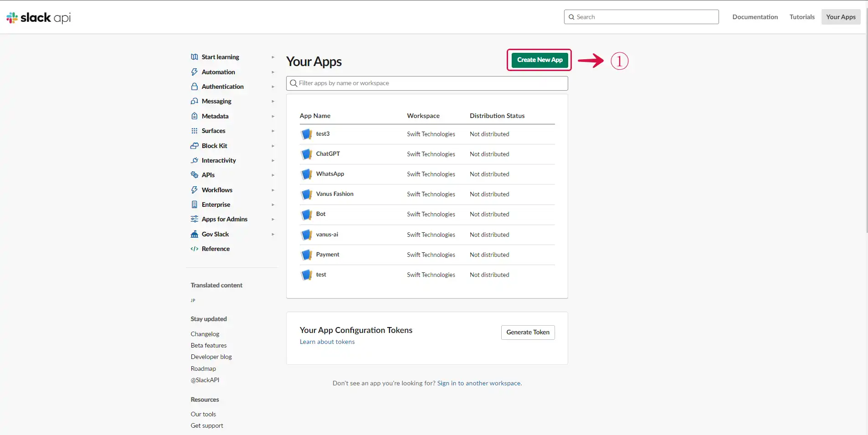Click the ChatGPT app icon
This screenshot has height=435, width=868.
point(307,154)
